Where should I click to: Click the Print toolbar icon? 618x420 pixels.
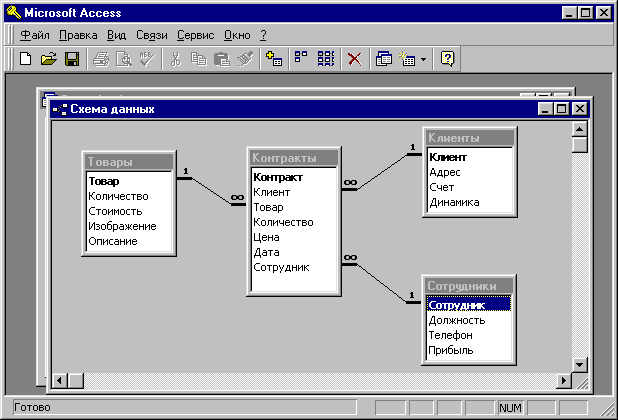101,59
